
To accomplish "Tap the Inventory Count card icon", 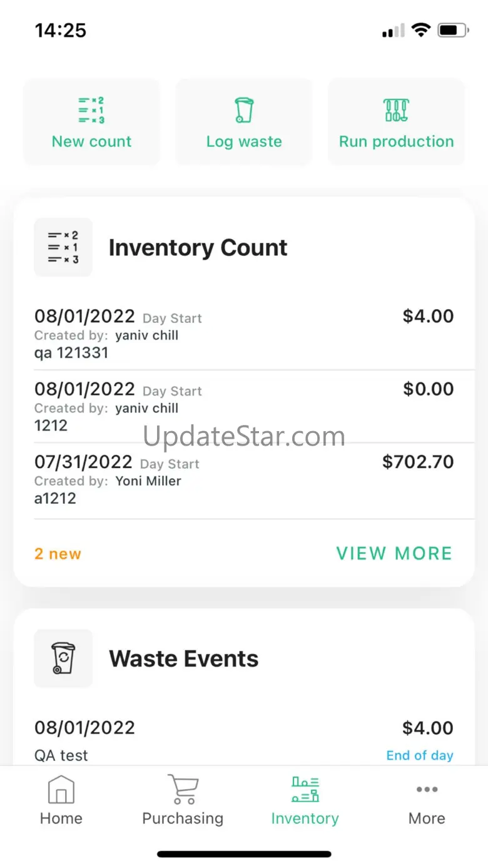I will [63, 247].
